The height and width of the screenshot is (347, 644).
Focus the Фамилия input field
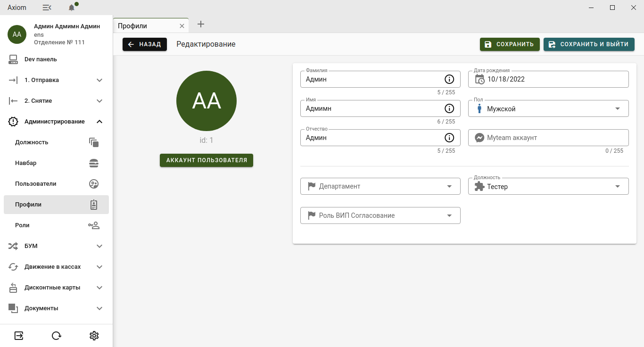(380, 79)
